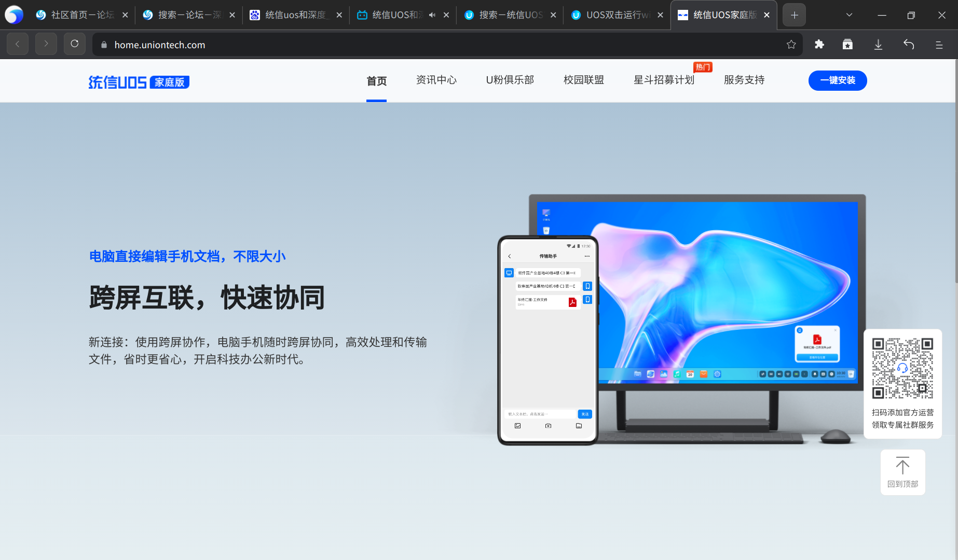The width and height of the screenshot is (958, 560).
Task: Click the 回到顶部 back-to-top button
Action: 903,472
